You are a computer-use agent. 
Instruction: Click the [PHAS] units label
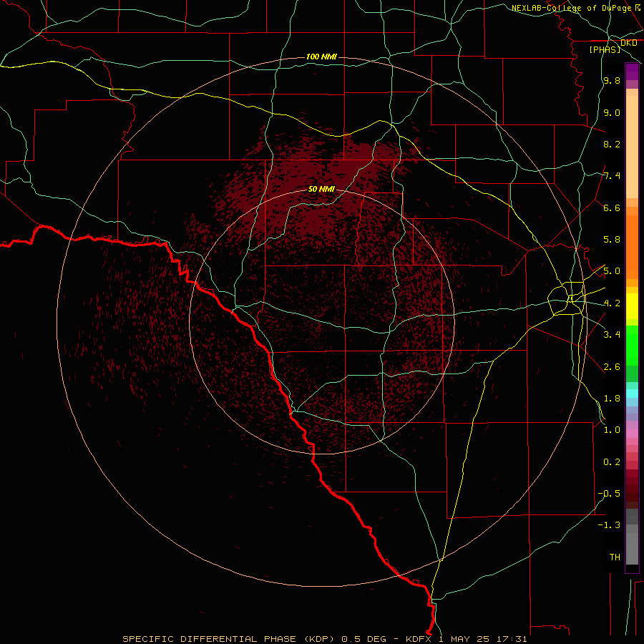coord(605,49)
